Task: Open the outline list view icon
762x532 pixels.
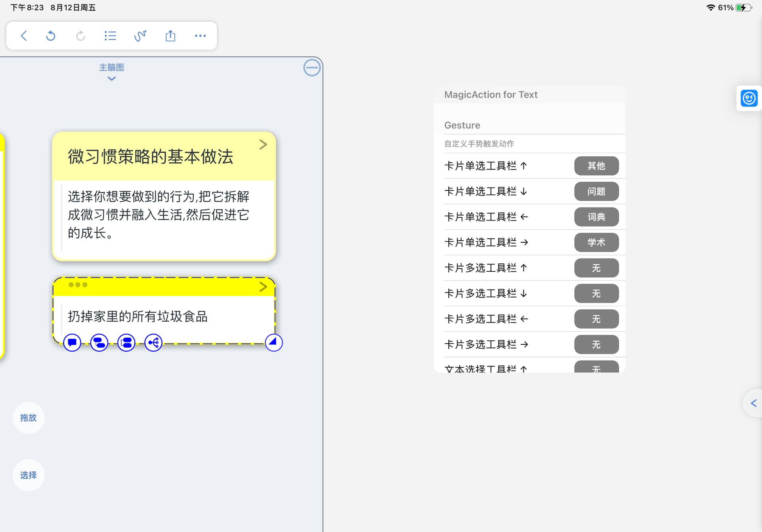Action: click(x=110, y=36)
